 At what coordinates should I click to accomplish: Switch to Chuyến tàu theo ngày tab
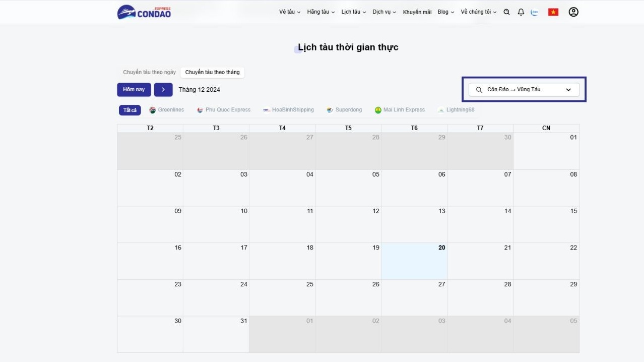pyautogui.click(x=150, y=73)
